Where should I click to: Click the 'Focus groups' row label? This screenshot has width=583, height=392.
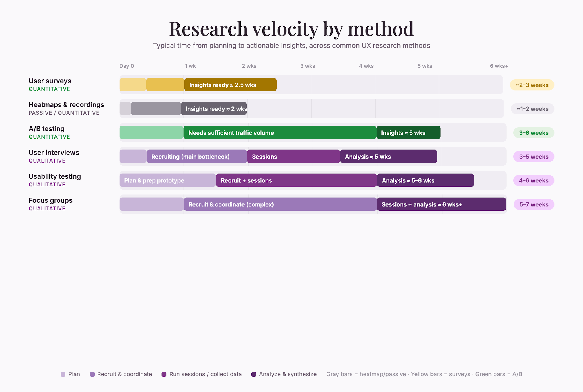pos(50,200)
